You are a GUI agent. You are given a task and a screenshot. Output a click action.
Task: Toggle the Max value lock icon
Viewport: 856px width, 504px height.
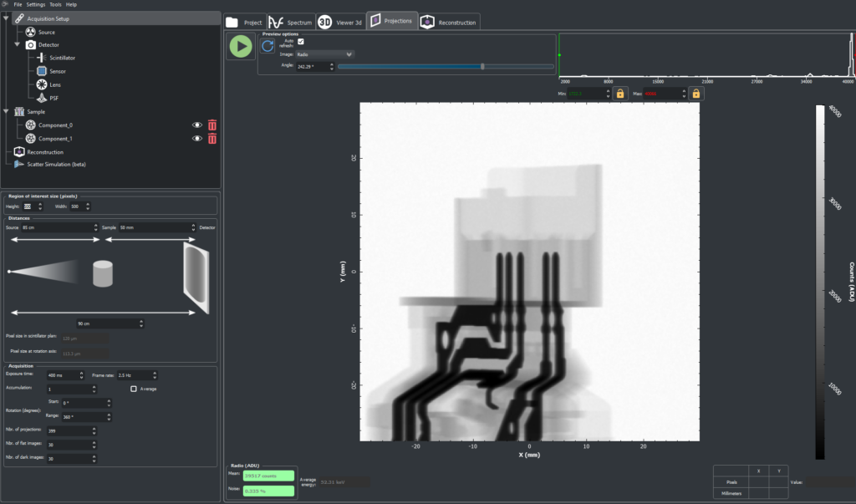(x=695, y=94)
